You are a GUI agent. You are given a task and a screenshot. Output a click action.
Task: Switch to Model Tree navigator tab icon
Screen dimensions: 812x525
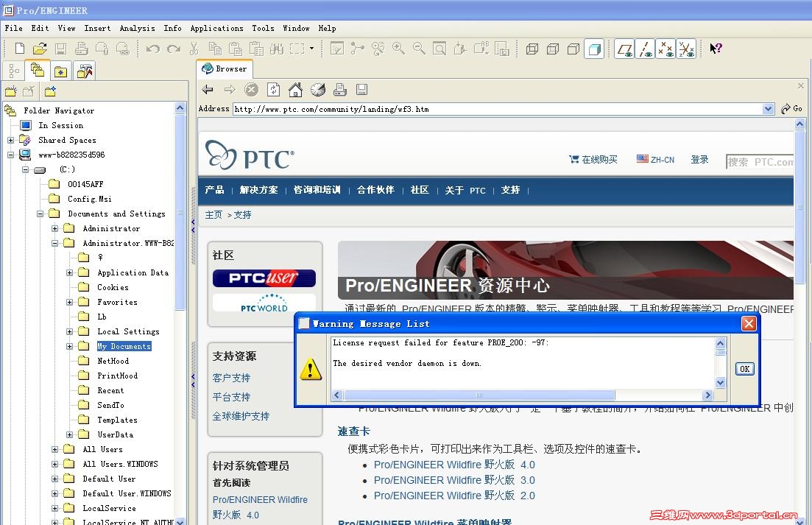click(14, 71)
